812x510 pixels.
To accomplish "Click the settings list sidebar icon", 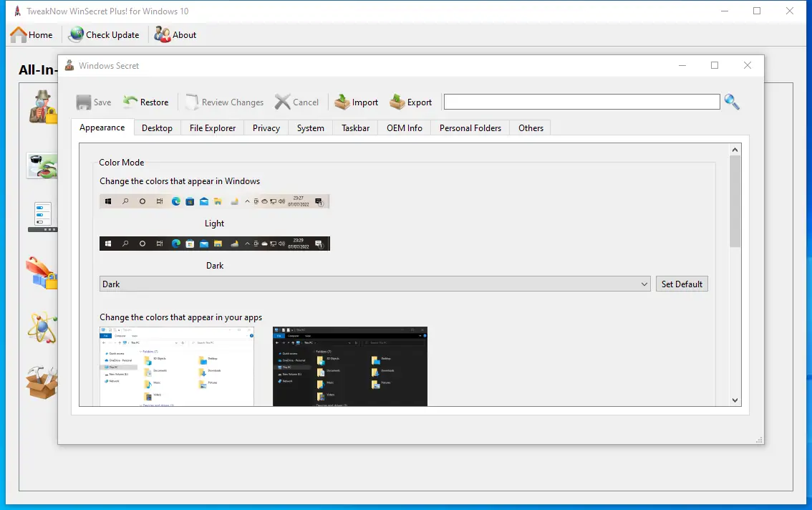I will pyautogui.click(x=42, y=216).
